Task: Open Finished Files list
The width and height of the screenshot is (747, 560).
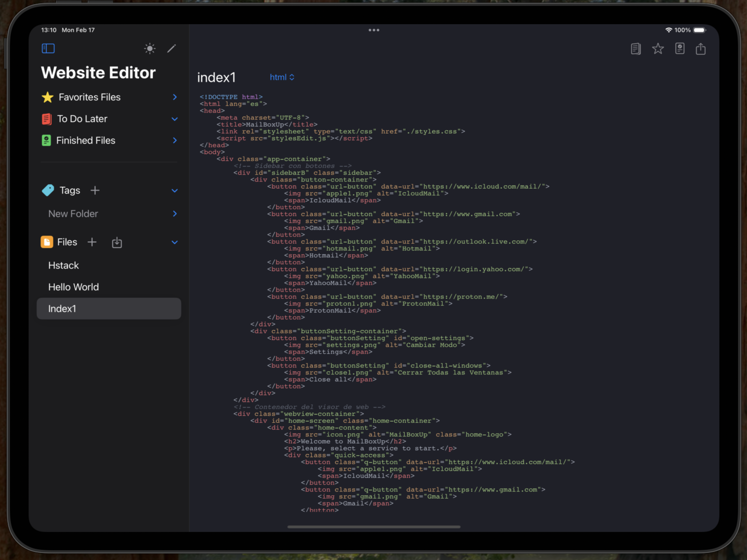Action: coord(86,141)
